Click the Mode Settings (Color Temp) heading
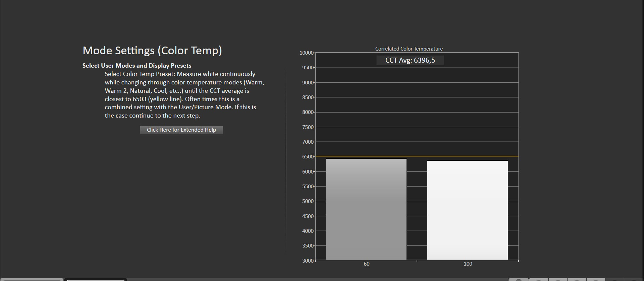The height and width of the screenshot is (281, 644). pos(152,51)
